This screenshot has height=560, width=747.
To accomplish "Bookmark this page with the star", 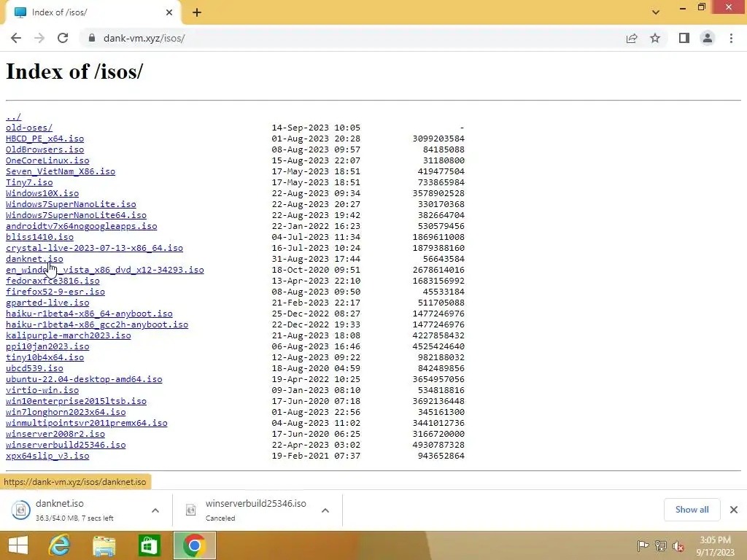I will pos(655,38).
